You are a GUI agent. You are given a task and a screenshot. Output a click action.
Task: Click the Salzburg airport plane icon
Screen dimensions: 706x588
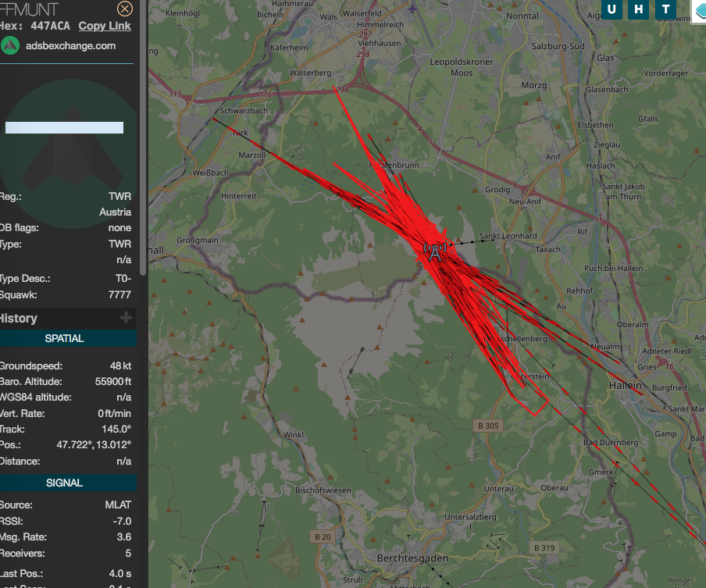pos(412,8)
